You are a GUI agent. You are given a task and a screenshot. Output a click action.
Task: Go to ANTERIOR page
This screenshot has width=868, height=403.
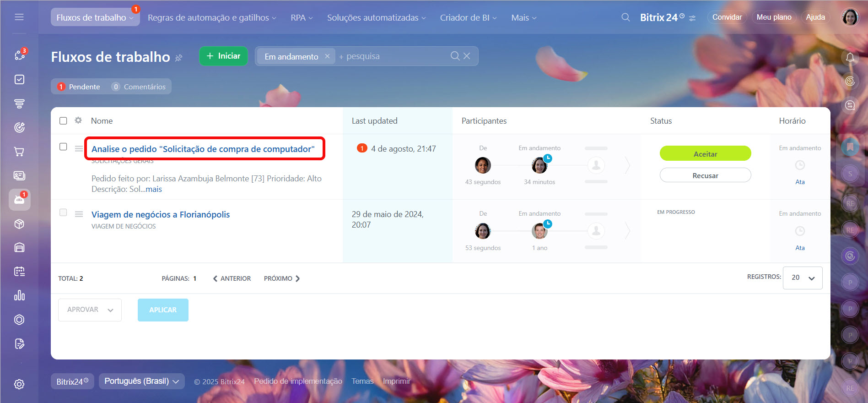[232, 278]
